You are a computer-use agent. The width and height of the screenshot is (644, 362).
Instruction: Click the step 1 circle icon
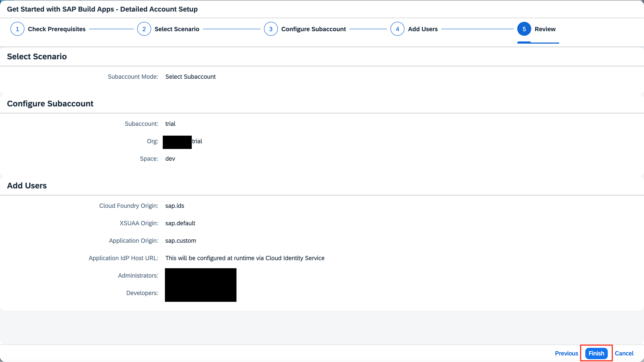click(x=17, y=29)
